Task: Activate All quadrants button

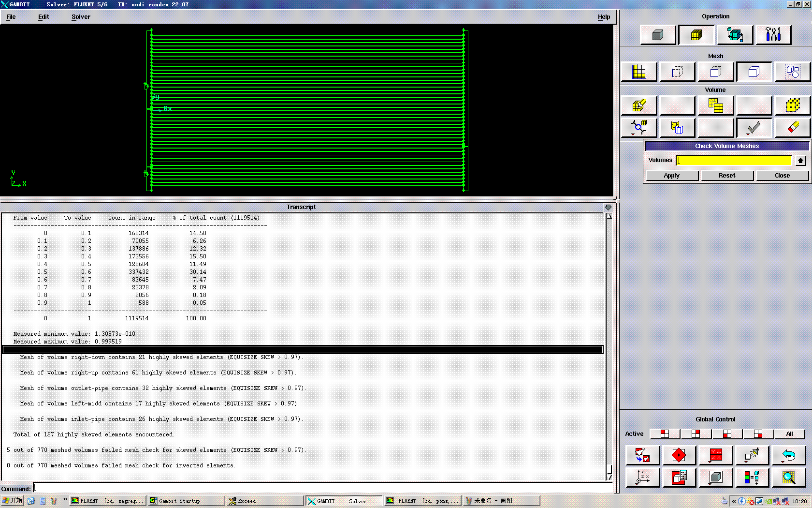Action: (x=789, y=434)
